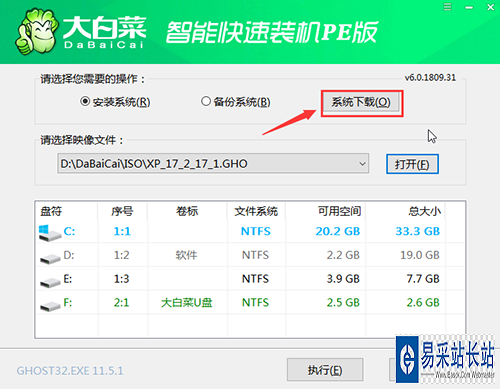Screen dimensions: 500x389
Task: Click the 2.5 GB free space cell
Action: [x=343, y=303]
